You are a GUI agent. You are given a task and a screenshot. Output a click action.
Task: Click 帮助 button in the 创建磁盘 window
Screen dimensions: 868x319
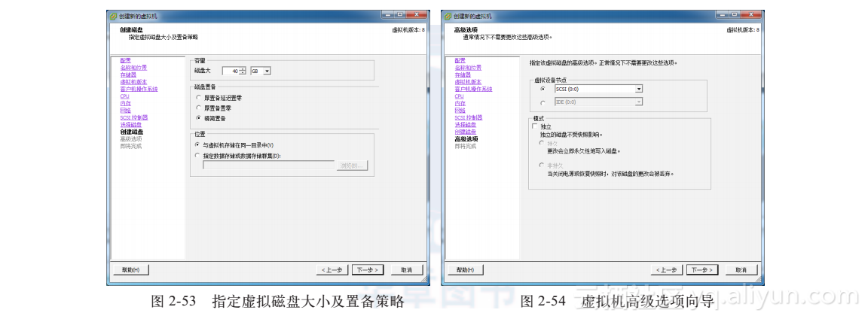point(130,270)
